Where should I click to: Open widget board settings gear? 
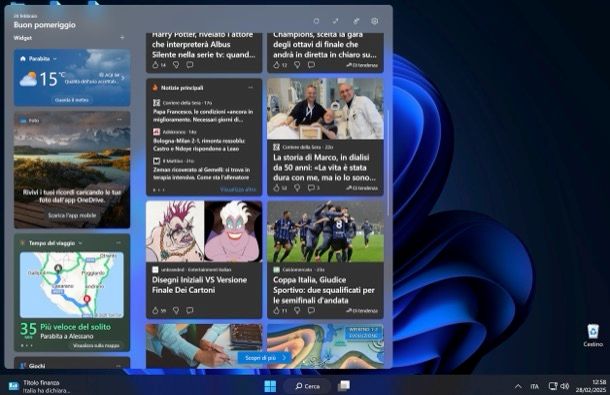374,21
